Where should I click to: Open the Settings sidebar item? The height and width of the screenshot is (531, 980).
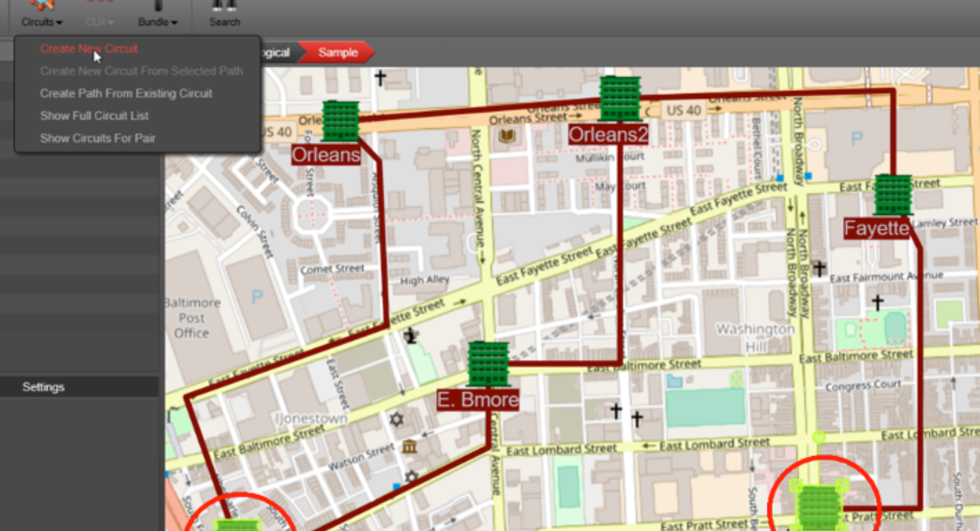click(x=43, y=387)
